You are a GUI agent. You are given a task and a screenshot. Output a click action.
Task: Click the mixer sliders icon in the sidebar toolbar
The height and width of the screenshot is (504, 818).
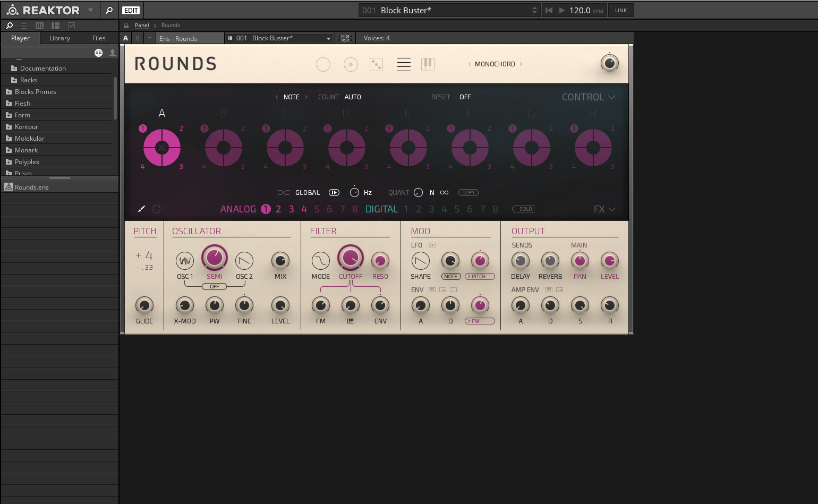point(39,25)
